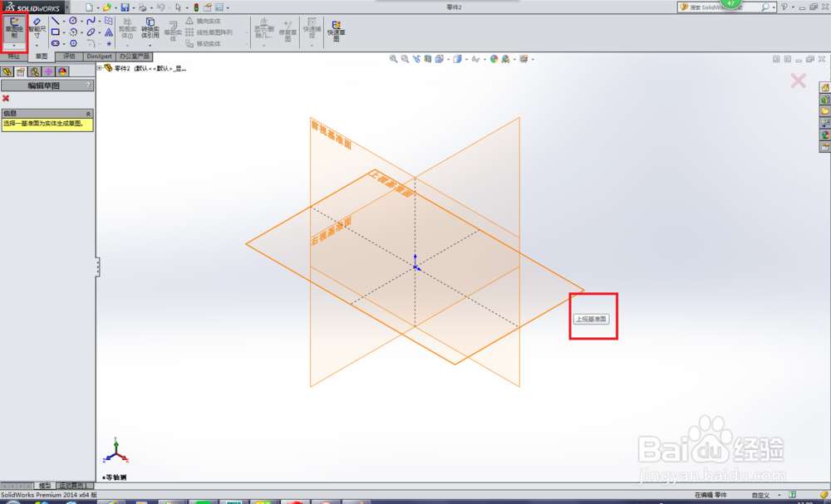Open Design Library in task pane
The width and height of the screenshot is (831, 504).
825,99
